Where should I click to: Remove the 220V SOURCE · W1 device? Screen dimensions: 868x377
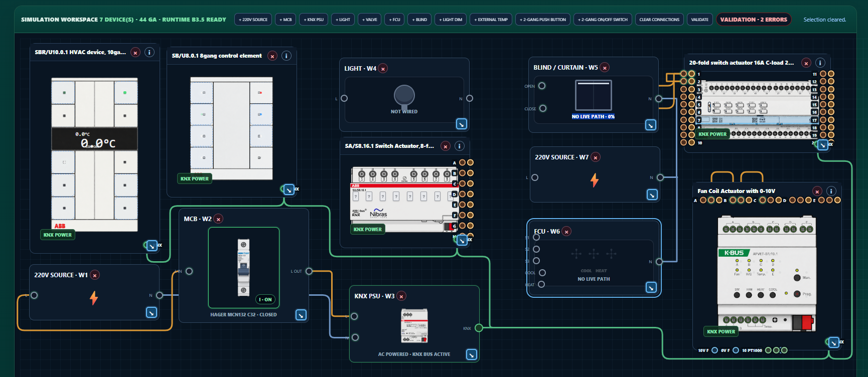[95, 275]
